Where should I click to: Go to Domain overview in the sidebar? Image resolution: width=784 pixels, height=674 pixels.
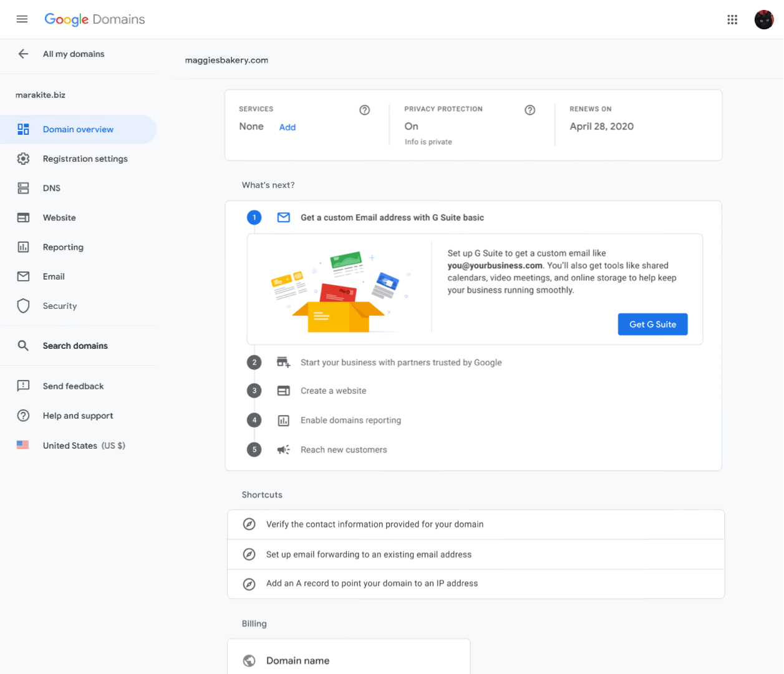pyautogui.click(x=78, y=129)
